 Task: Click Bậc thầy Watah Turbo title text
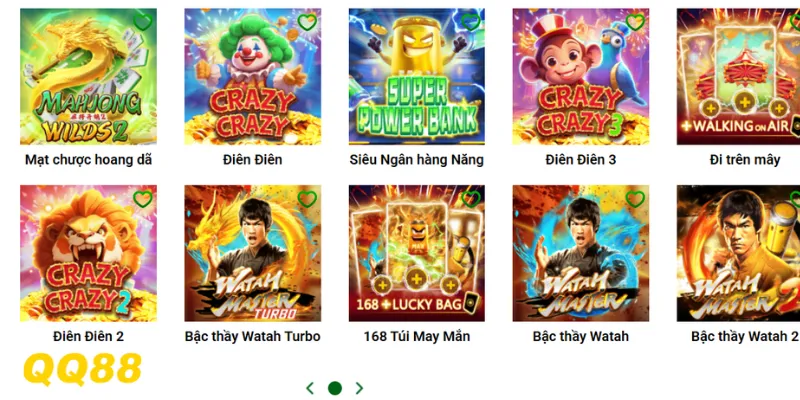(253, 337)
